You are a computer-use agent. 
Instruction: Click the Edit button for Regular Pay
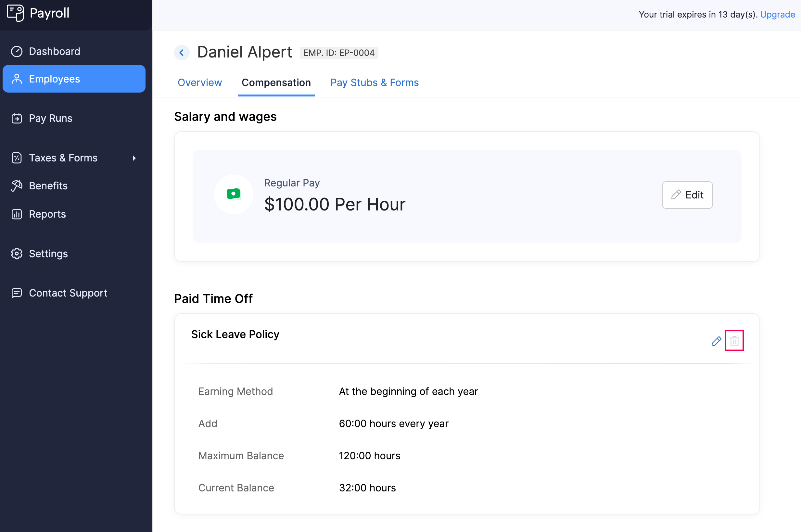687,195
